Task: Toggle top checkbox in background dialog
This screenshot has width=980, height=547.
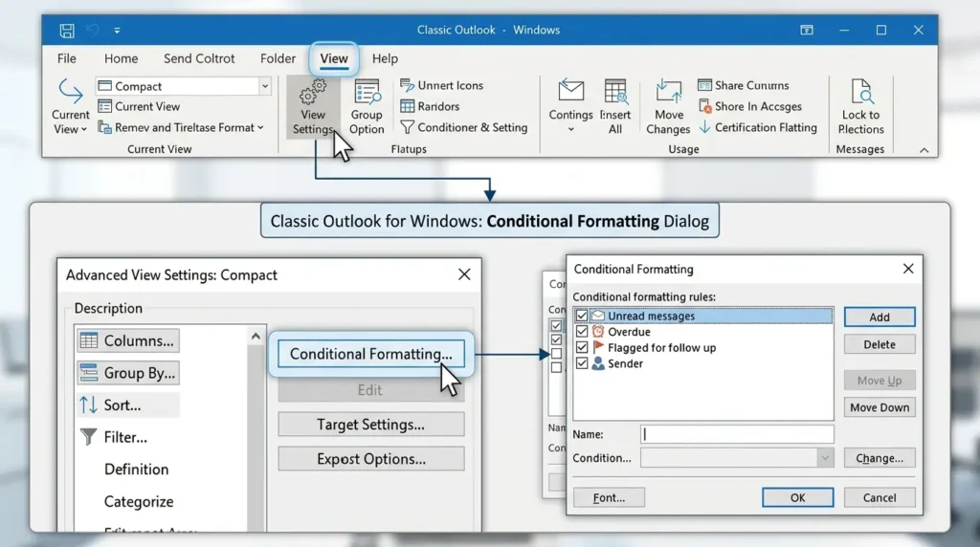Action: coord(556,325)
